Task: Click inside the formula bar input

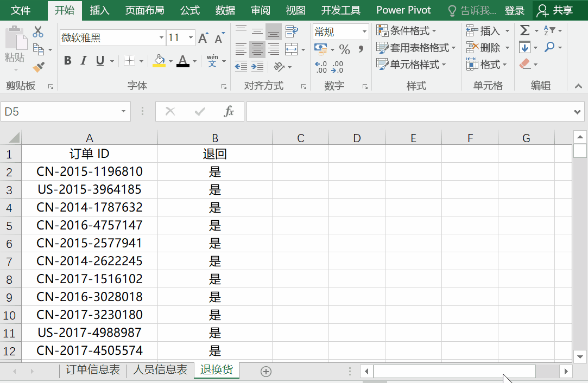Action: click(409, 112)
